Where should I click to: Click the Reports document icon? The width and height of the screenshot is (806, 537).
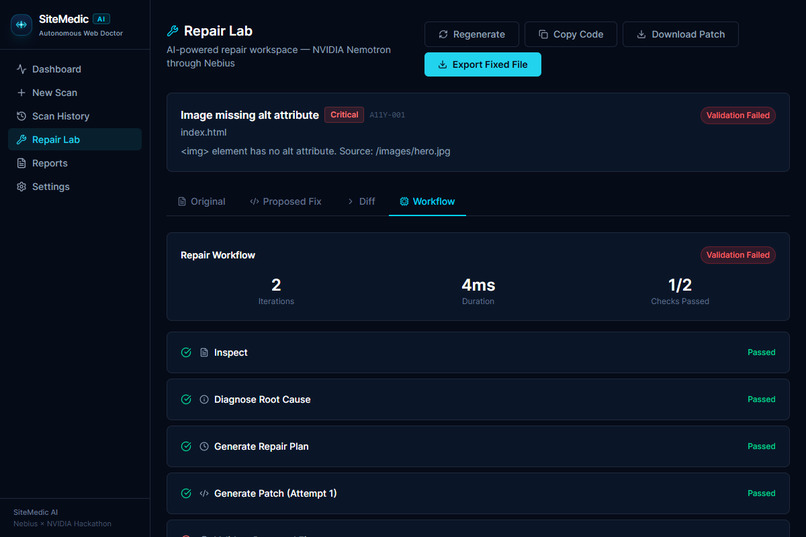click(x=21, y=163)
